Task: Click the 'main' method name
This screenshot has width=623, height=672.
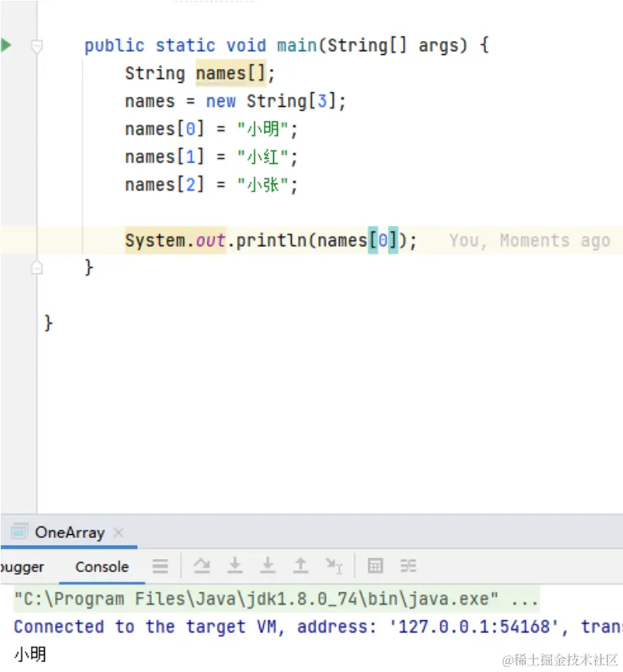Action: (x=297, y=45)
